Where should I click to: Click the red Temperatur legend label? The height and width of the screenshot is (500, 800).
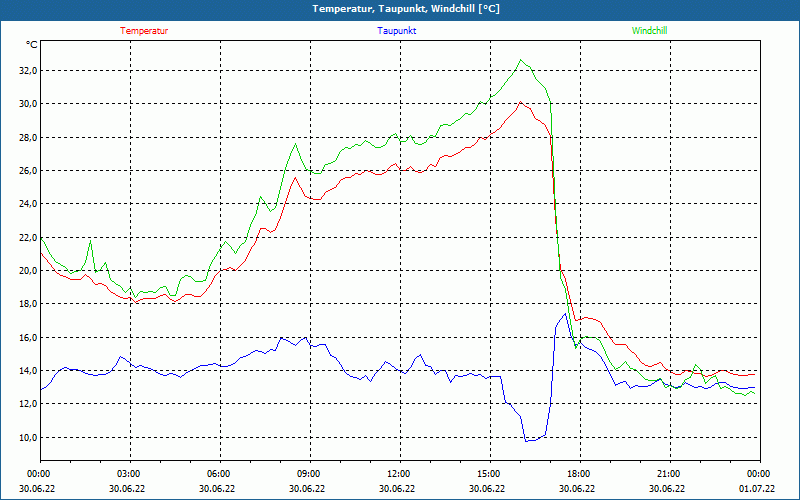tap(144, 31)
